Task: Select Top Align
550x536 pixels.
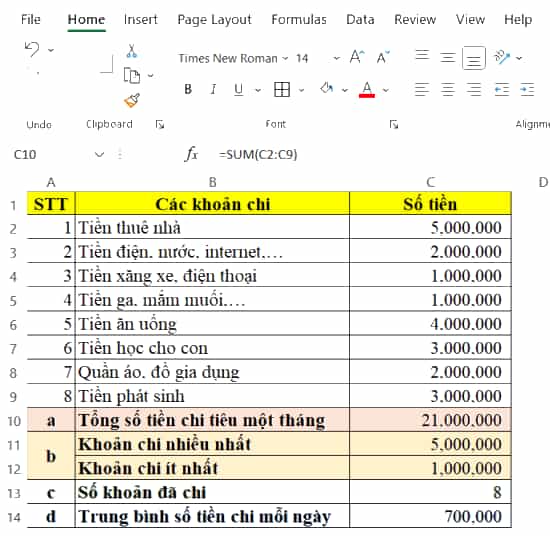Action: click(x=422, y=56)
